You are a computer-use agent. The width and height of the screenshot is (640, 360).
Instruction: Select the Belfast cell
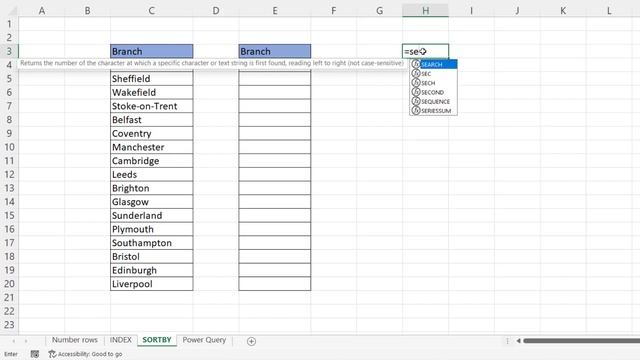[151, 120]
